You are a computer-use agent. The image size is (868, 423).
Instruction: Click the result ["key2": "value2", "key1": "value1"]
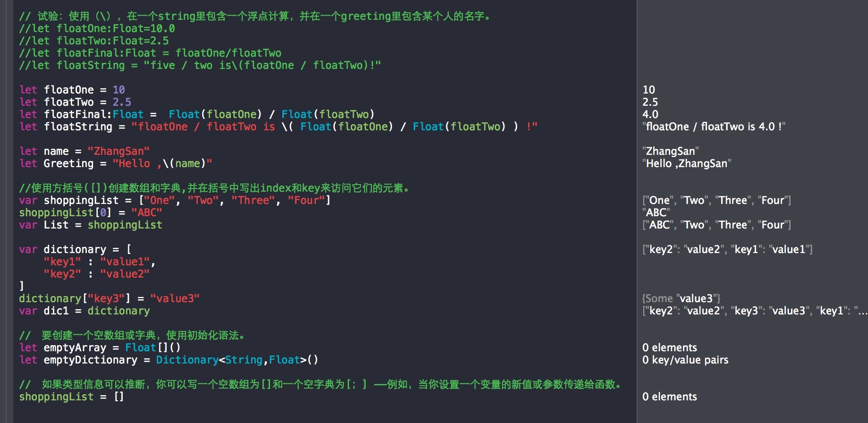[728, 249]
